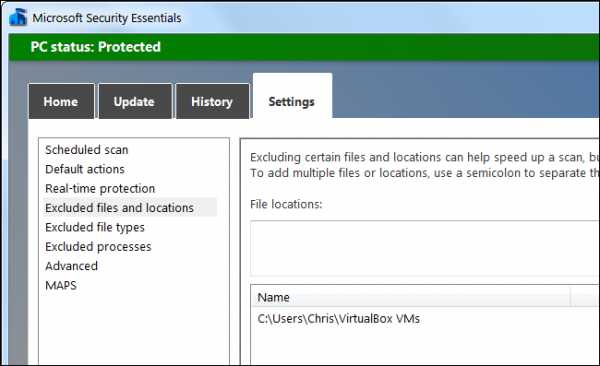Image resolution: width=600 pixels, height=366 pixels.
Task: Sort by the Name column header
Action: tap(411, 297)
